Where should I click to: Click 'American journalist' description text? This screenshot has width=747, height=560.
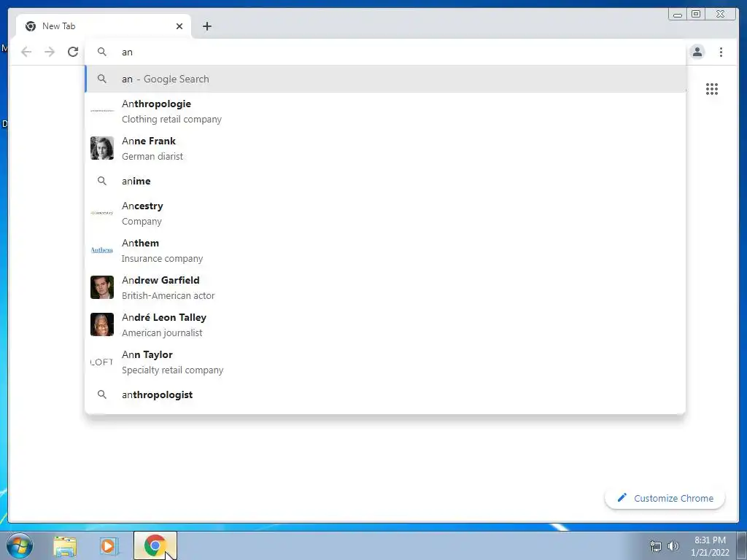162,332
